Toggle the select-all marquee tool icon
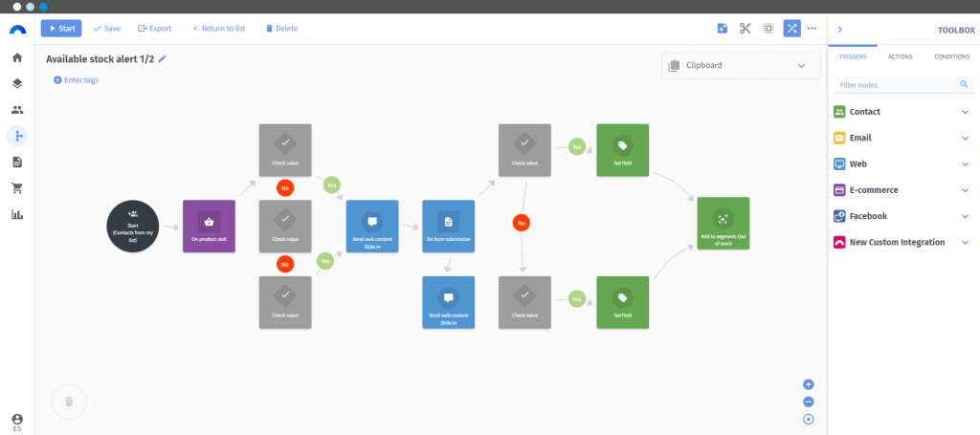980x435 pixels. (x=768, y=28)
